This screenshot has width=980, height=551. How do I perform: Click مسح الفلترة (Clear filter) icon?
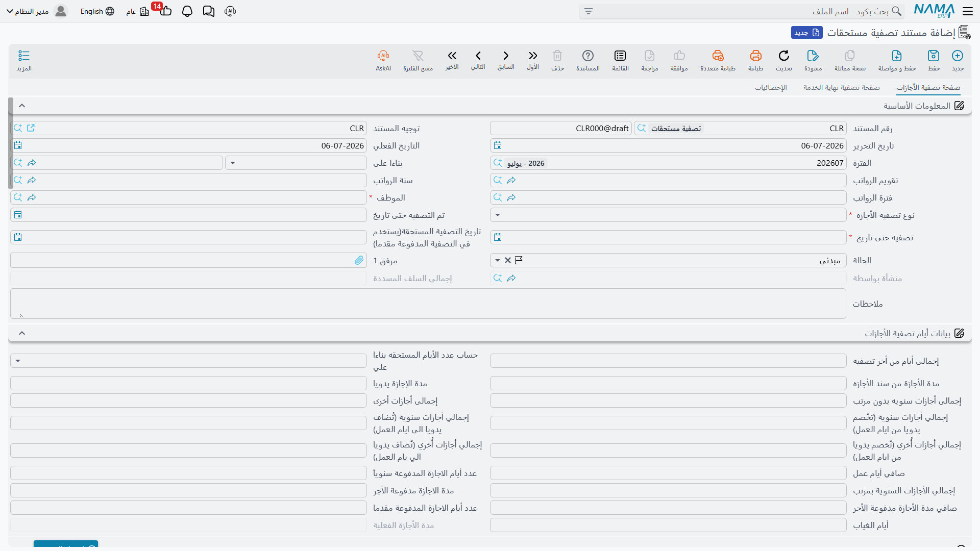[x=418, y=56]
